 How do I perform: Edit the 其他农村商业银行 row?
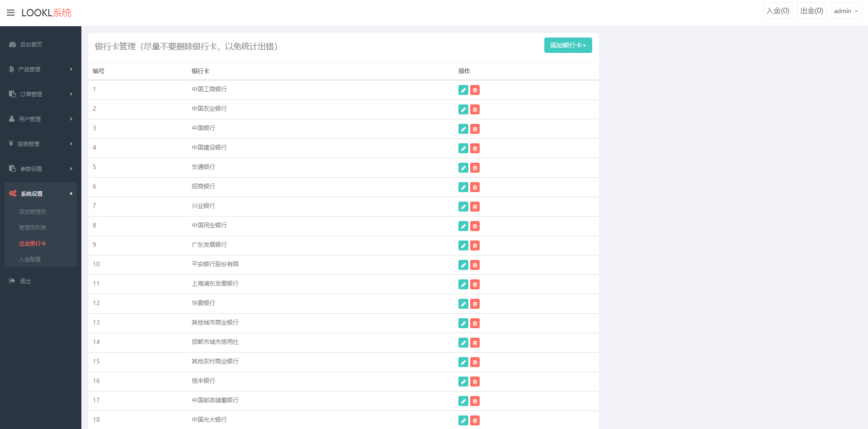click(x=463, y=362)
